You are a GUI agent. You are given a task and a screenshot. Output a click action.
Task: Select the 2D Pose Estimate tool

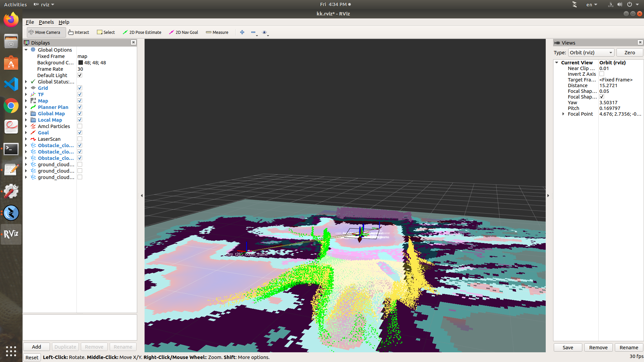click(x=142, y=32)
